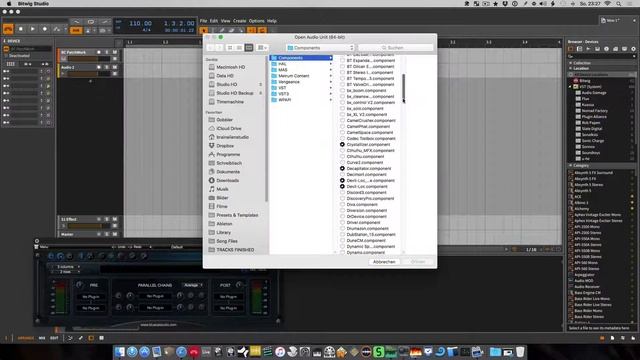Switch file dialog to column view

(x=249, y=48)
